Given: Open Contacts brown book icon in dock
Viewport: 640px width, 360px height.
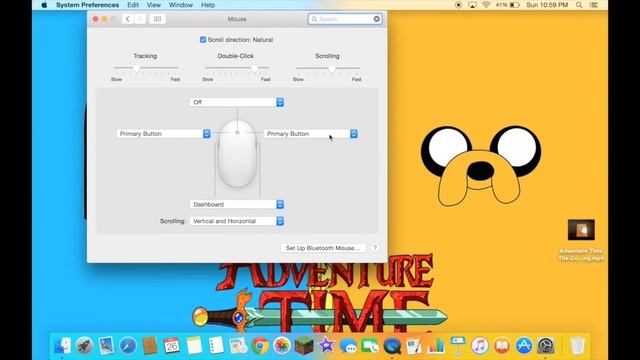Looking at the screenshot, I should (150, 346).
